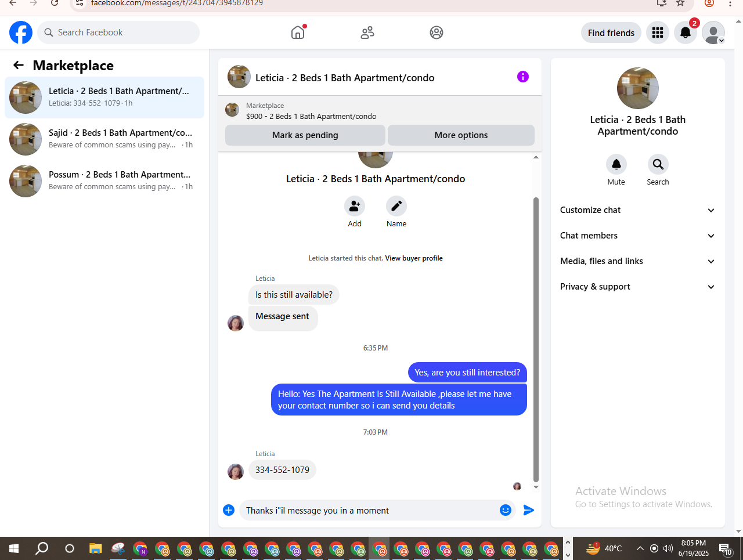Expand the Chat members section

(638, 236)
